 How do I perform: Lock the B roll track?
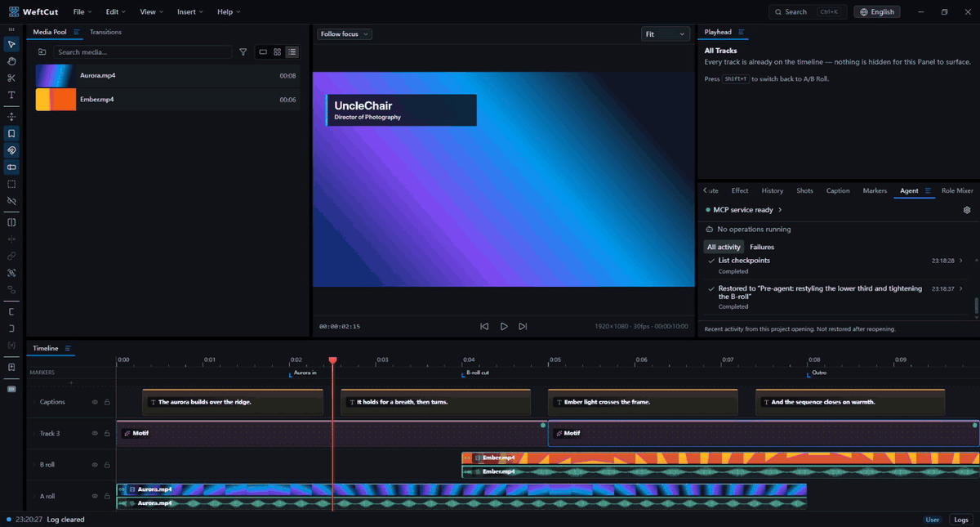[x=107, y=465]
